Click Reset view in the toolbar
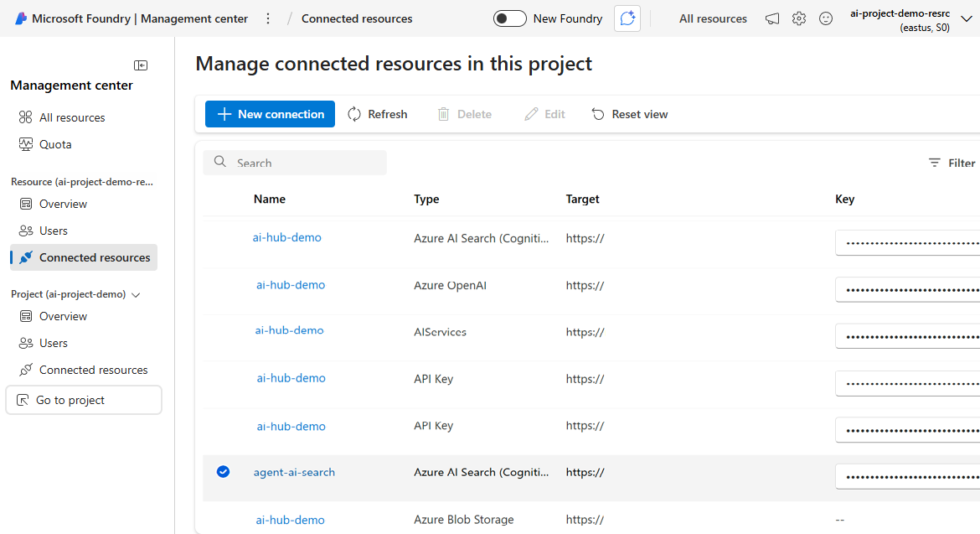This screenshot has width=980, height=534. click(x=629, y=114)
